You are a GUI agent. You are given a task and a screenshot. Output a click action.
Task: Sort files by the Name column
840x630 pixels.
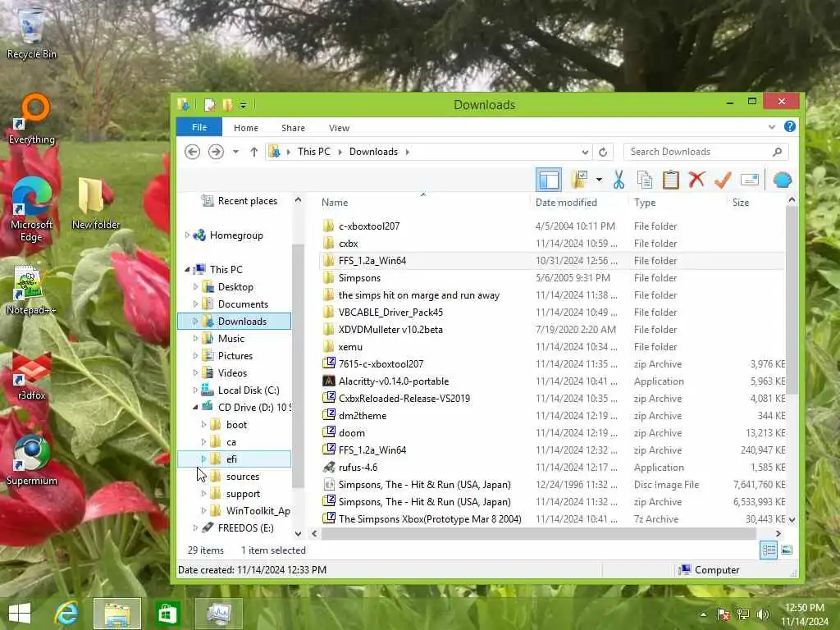click(x=335, y=203)
